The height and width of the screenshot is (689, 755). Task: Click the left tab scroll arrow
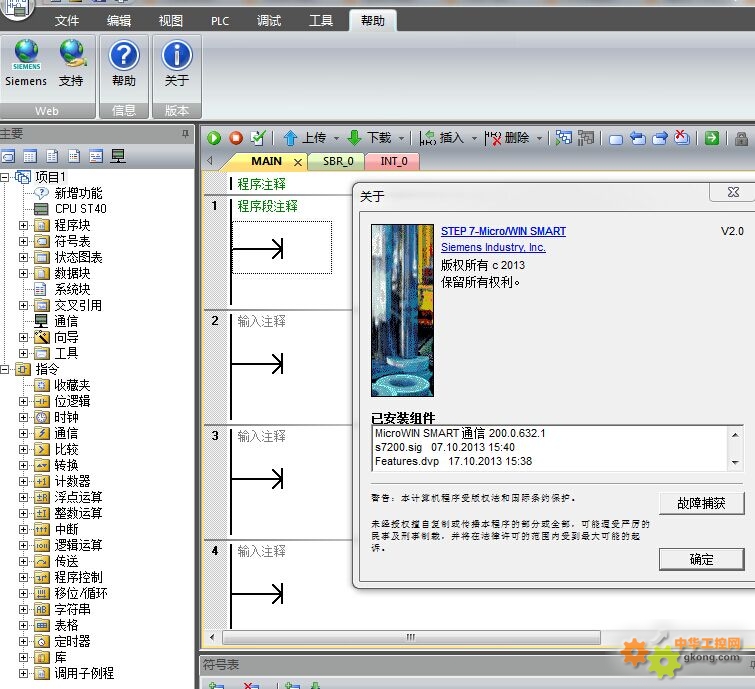(x=209, y=161)
